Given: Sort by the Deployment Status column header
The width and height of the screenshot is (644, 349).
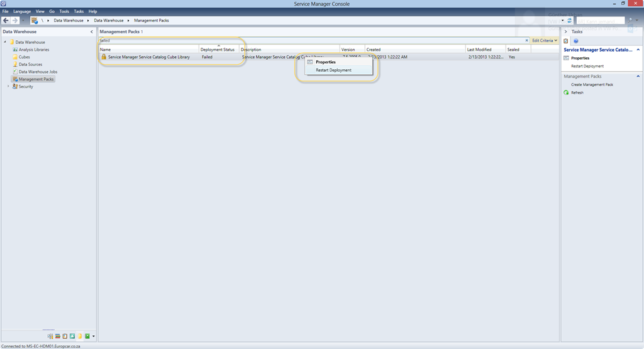Looking at the screenshot, I should [x=218, y=49].
